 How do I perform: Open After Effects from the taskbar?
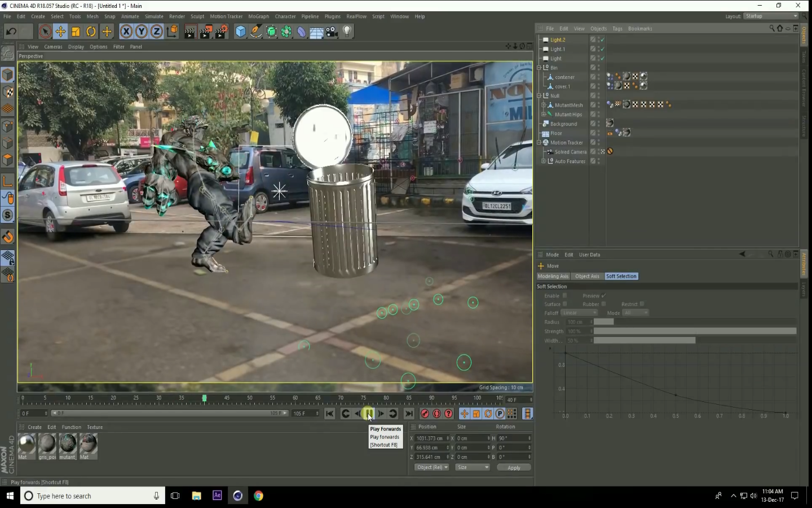(x=217, y=496)
